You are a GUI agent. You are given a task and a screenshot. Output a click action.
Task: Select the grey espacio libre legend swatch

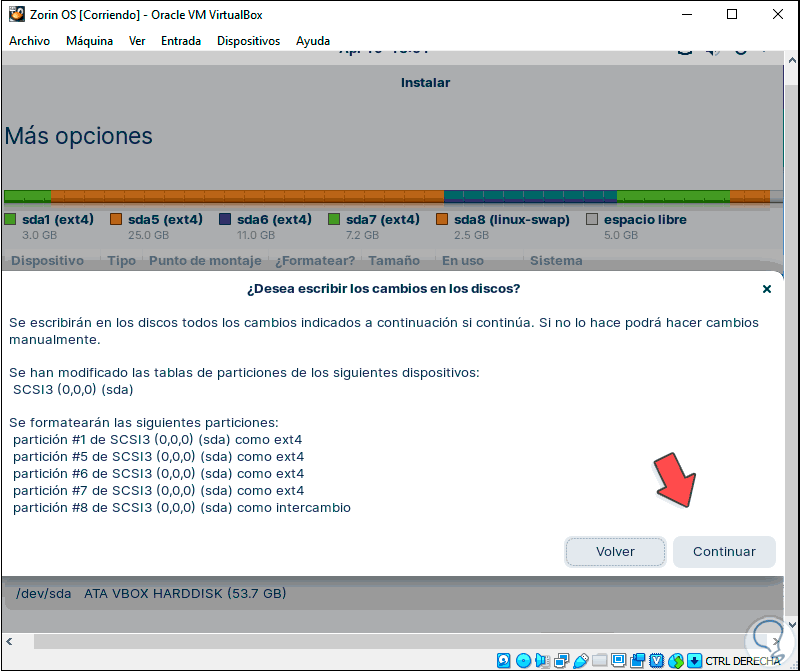click(x=592, y=219)
